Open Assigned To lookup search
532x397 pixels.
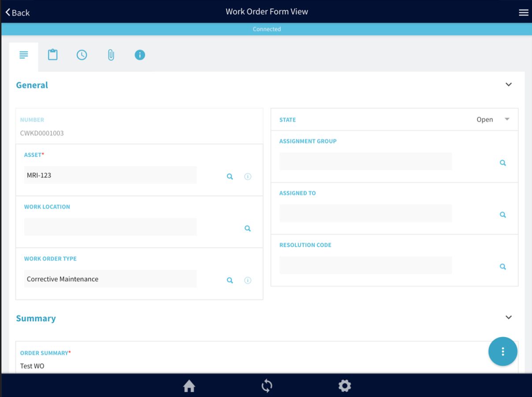coord(502,215)
